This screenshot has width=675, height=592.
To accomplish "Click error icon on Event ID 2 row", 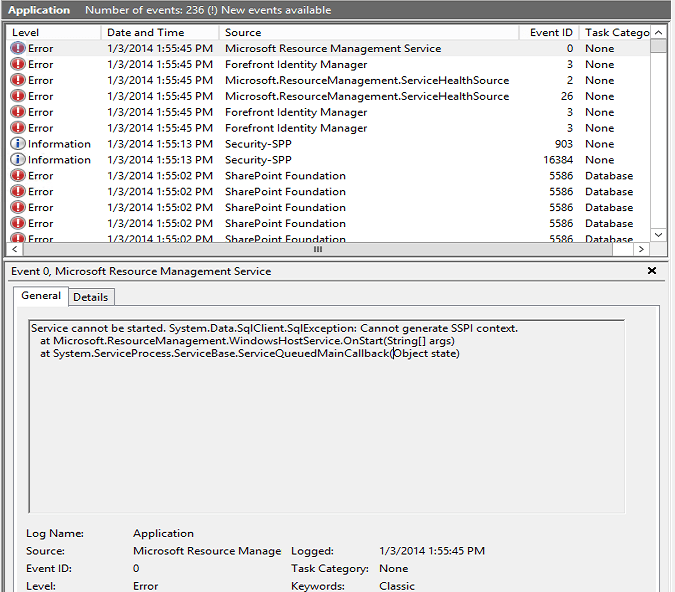I will 18,80.
